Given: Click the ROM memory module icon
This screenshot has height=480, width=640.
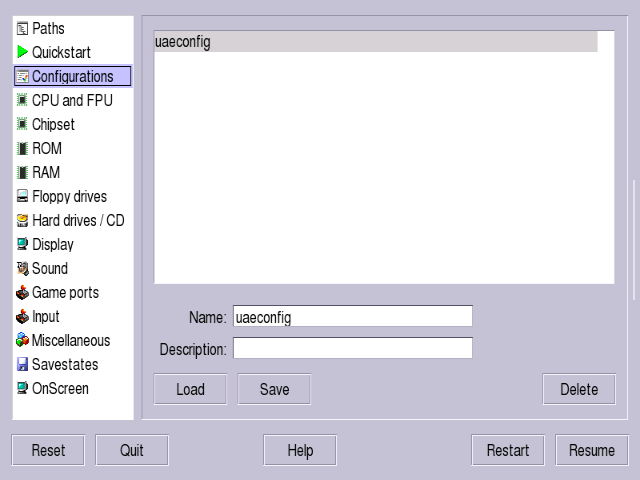Looking at the screenshot, I should pyautogui.click(x=22, y=148).
